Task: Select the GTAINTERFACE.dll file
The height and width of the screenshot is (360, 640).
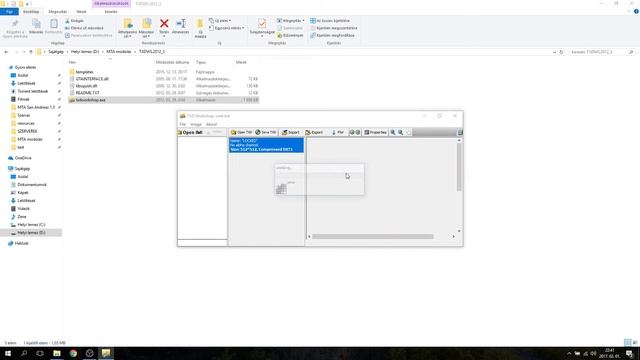Action: (92, 79)
